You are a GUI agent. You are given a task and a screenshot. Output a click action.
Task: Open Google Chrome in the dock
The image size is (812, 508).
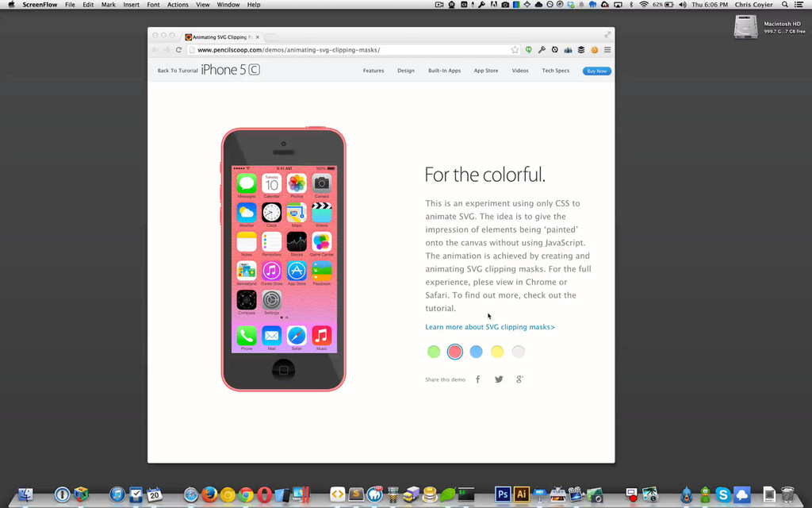[x=246, y=495]
